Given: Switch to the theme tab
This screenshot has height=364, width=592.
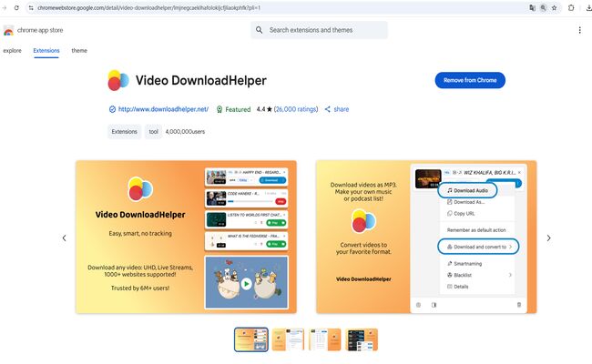Looking at the screenshot, I should point(79,51).
